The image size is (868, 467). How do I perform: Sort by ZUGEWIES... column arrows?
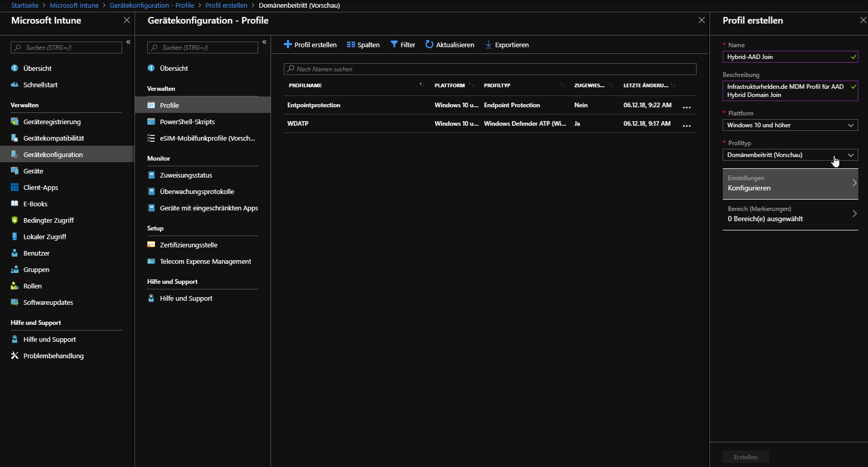pos(611,85)
